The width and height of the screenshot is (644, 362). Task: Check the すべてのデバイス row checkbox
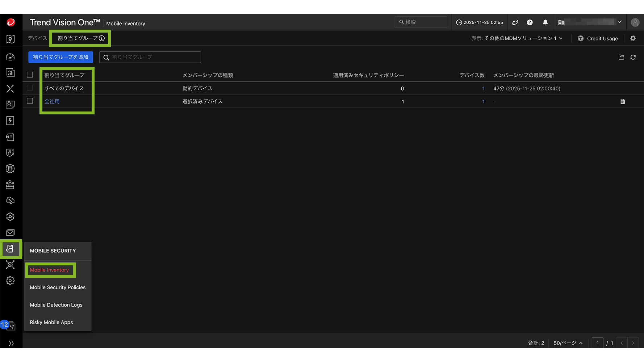[30, 88]
